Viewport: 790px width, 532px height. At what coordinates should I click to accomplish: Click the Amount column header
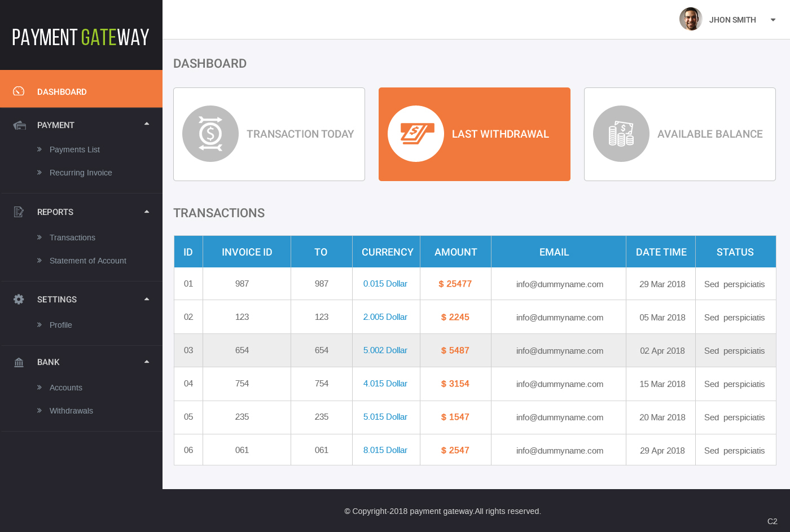click(456, 252)
